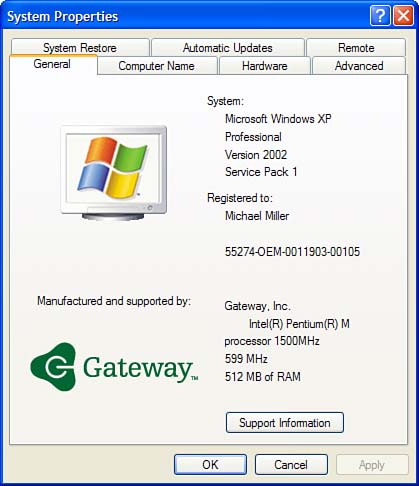Click the greyed-out Apply button

[x=372, y=464]
